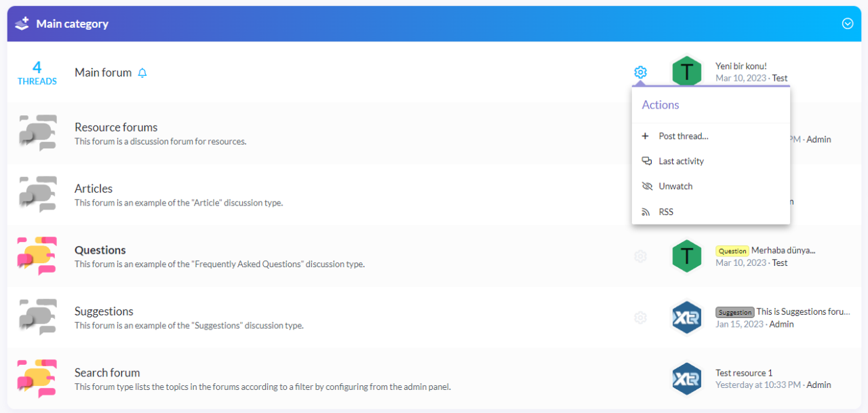Click the XR avatar in Search forum row

pyautogui.click(x=686, y=378)
